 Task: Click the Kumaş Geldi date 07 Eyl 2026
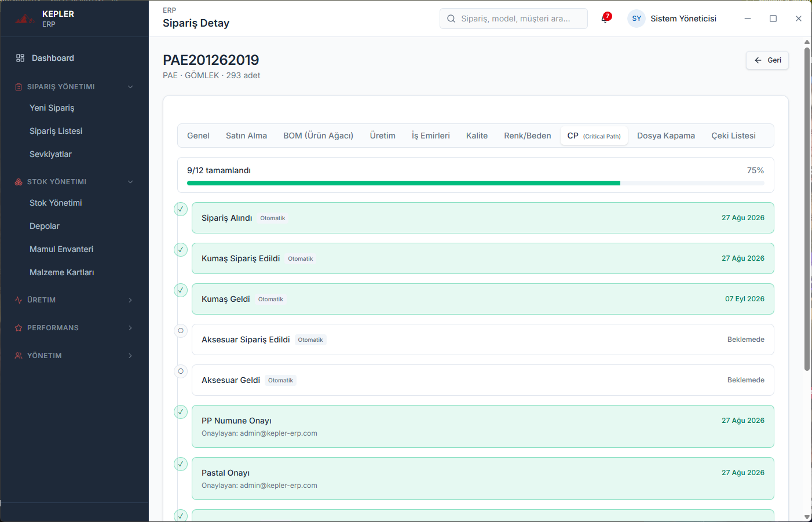coord(744,299)
